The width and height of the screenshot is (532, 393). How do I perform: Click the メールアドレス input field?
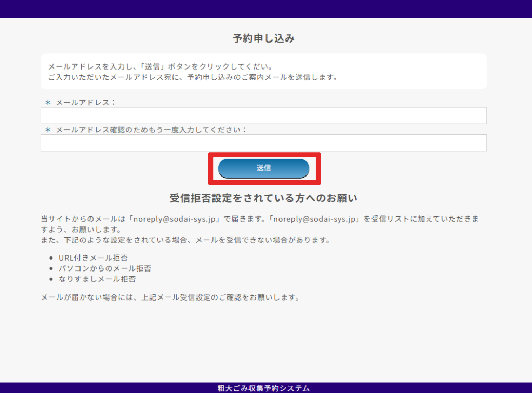[263, 116]
